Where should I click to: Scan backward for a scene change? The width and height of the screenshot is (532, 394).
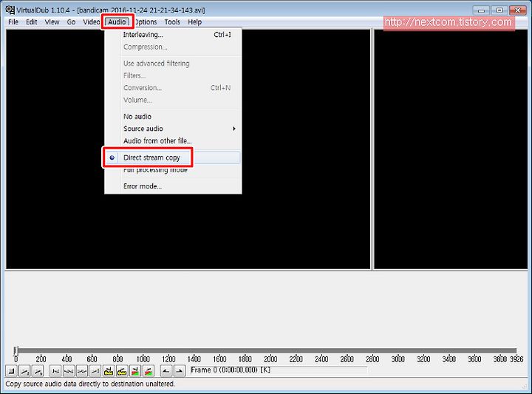coord(135,371)
